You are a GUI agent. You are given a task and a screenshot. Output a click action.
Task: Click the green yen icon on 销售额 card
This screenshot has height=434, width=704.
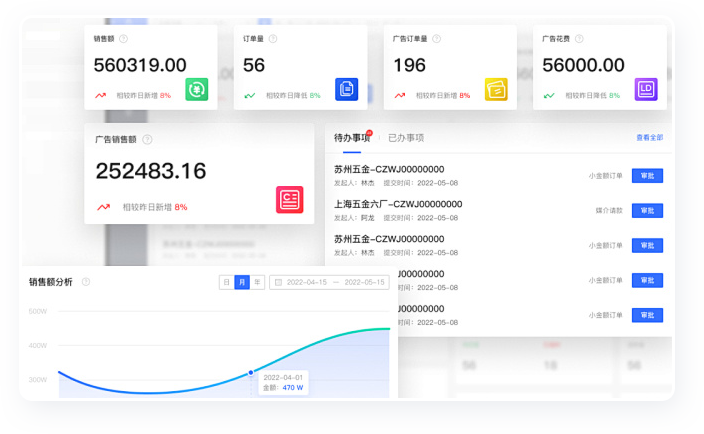click(x=196, y=89)
